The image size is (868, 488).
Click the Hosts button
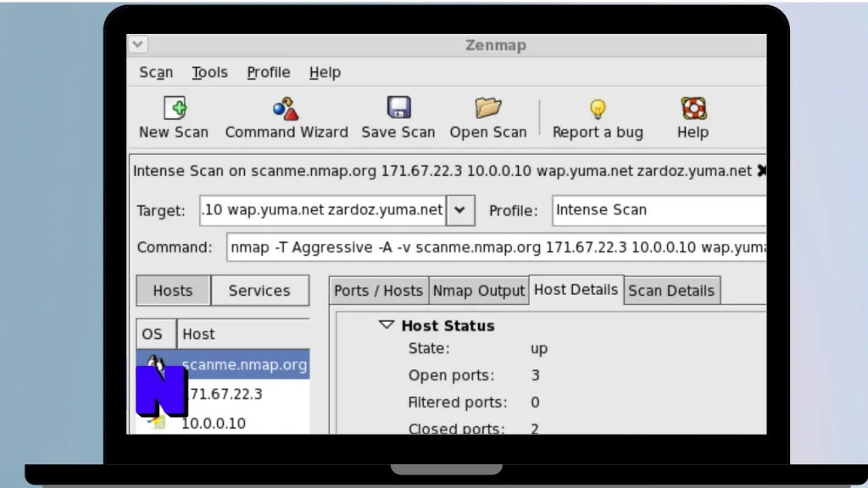[x=173, y=291]
